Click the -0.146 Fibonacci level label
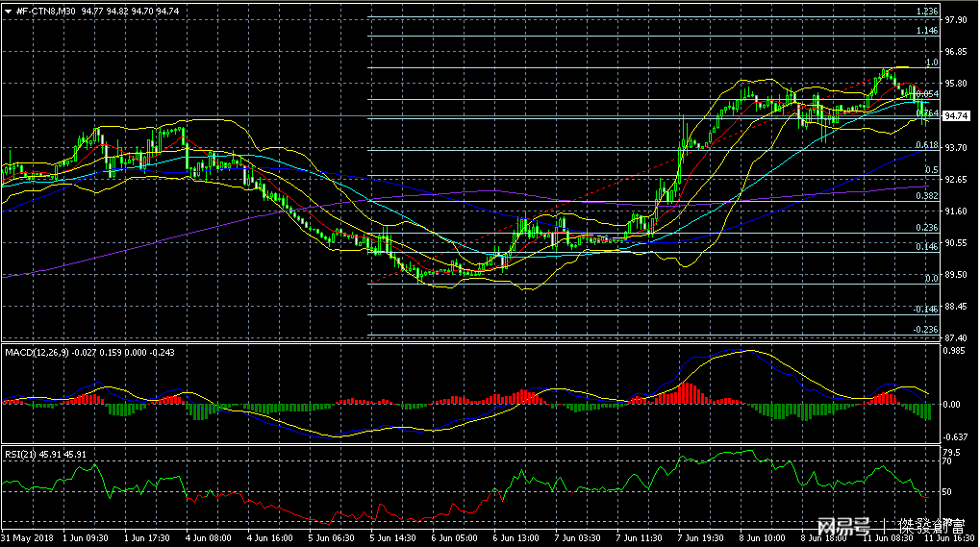The width and height of the screenshot is (980, 547). 925,310
